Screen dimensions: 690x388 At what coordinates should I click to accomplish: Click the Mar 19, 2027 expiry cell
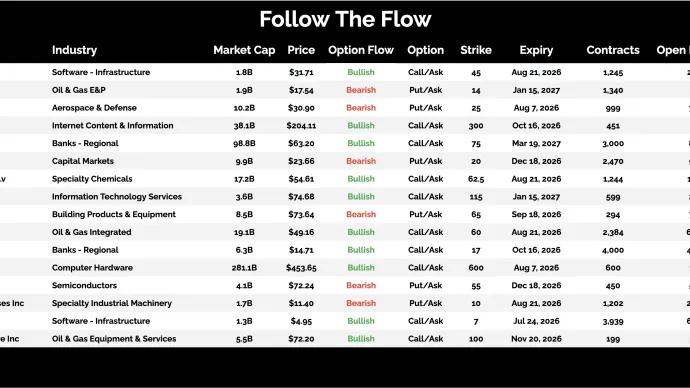click(x=536, y=143)
